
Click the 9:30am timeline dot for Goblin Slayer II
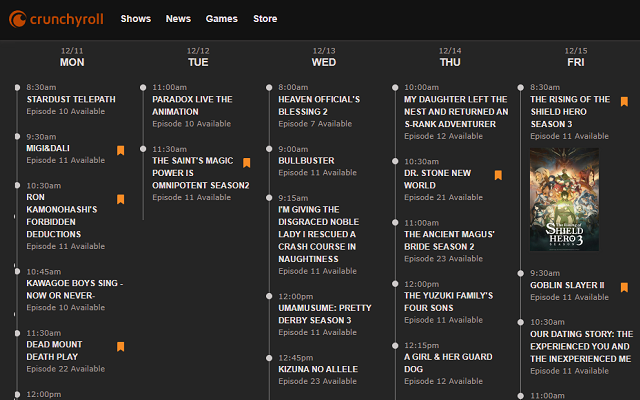coord(521,273)
